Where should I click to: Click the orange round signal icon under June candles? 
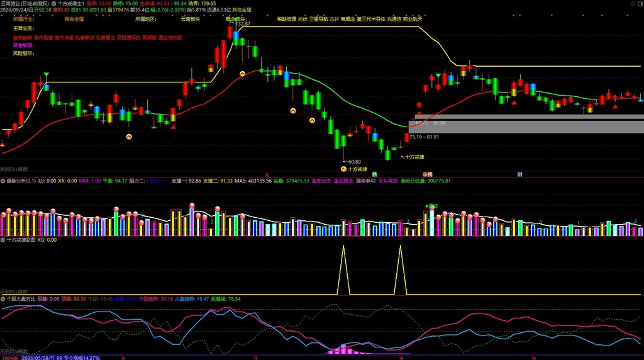pos(129,137)
